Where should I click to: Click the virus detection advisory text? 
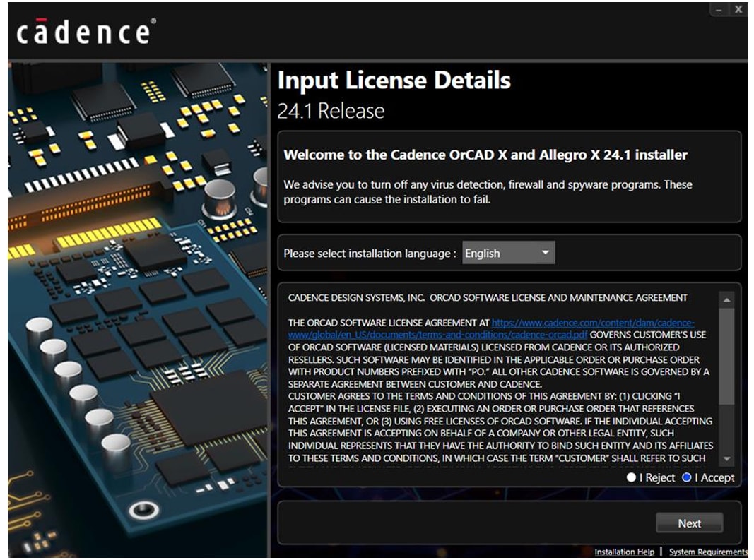point(488,192)
